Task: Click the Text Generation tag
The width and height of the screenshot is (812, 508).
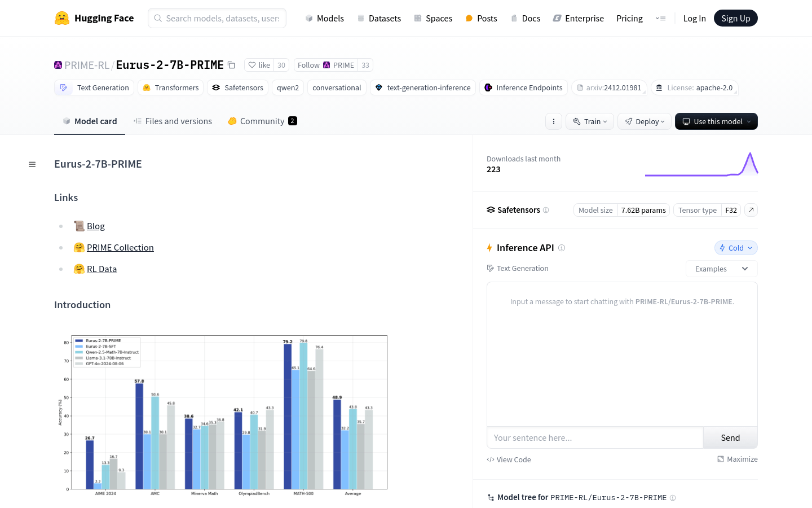Action: [x=94, y=87]
